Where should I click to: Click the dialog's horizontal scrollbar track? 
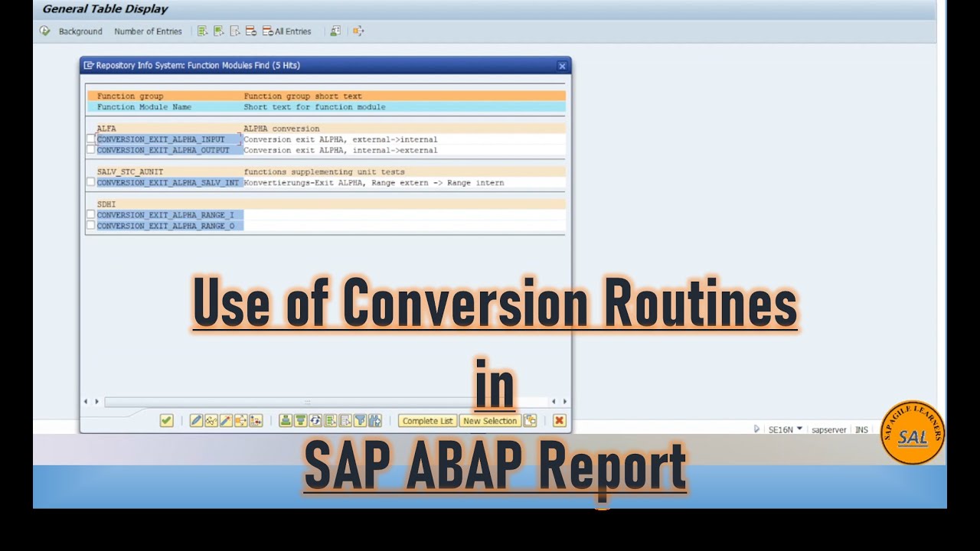[325, 401]
